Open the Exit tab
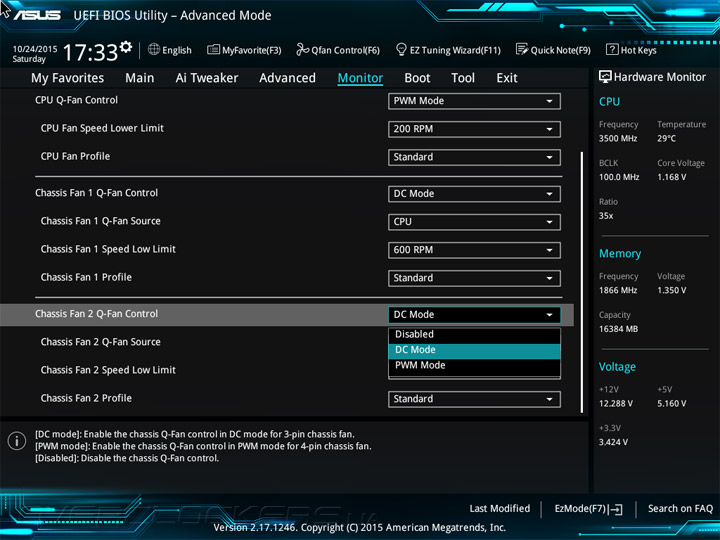The height and width of the screenshot is (540, 720). click(507, 78)
